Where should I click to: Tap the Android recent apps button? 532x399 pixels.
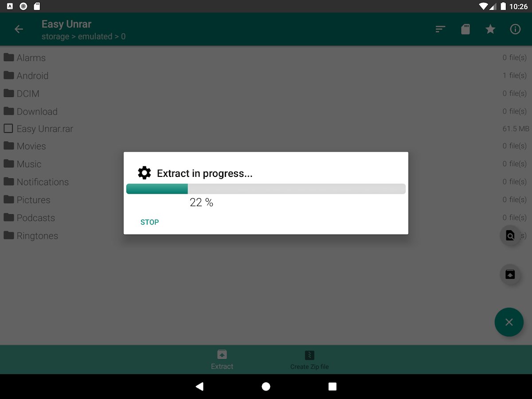[332, 387]
